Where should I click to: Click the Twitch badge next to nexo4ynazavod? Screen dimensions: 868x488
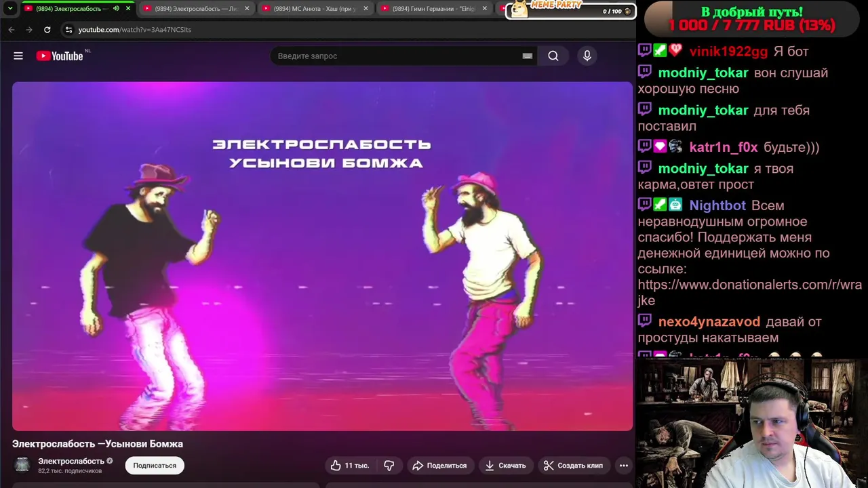coord(644,321)
